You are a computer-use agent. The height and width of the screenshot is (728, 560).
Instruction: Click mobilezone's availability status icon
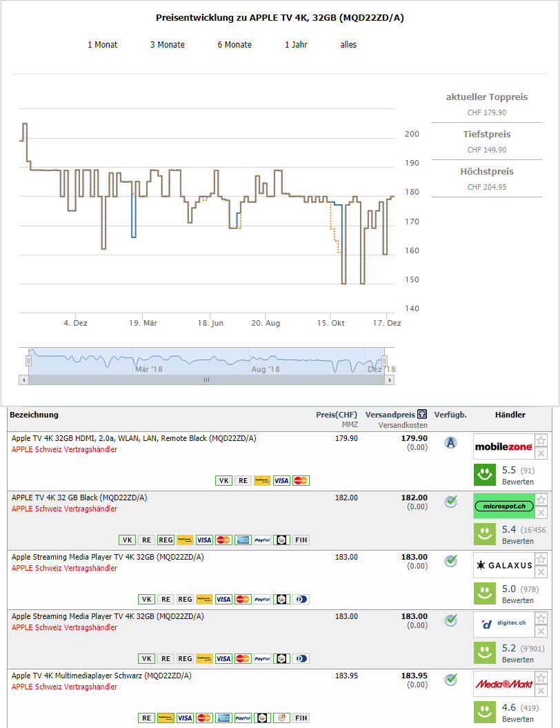point(450,442)
